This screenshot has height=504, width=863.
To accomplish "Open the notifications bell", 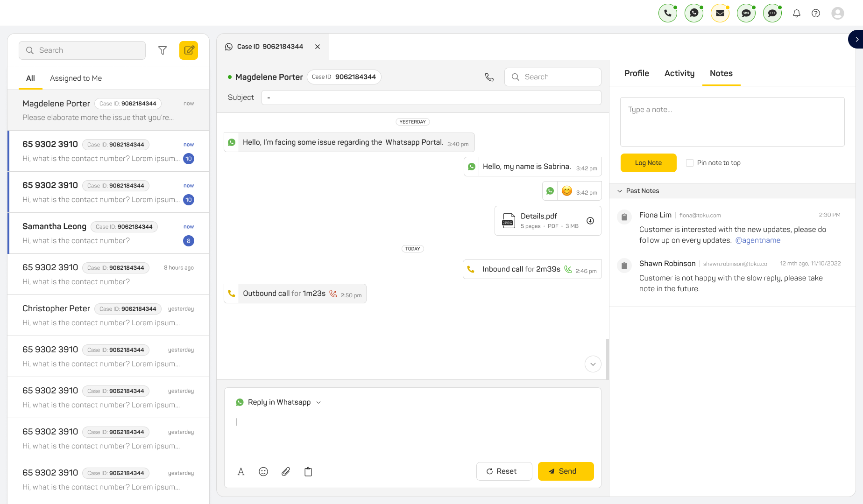I will coord(797,13).
